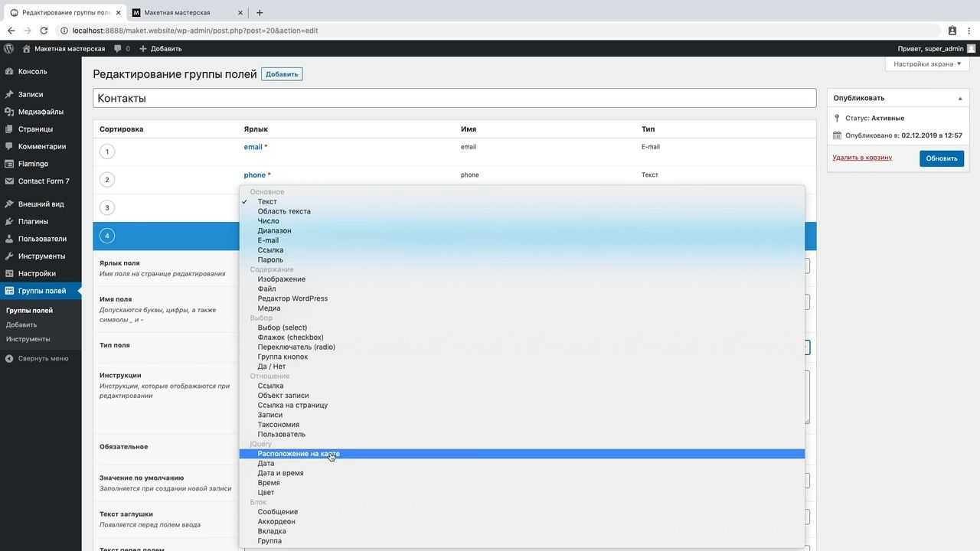This screenshot has width=980, height=551.
Task: Choose Группа кнопок option
Action: 522,357
